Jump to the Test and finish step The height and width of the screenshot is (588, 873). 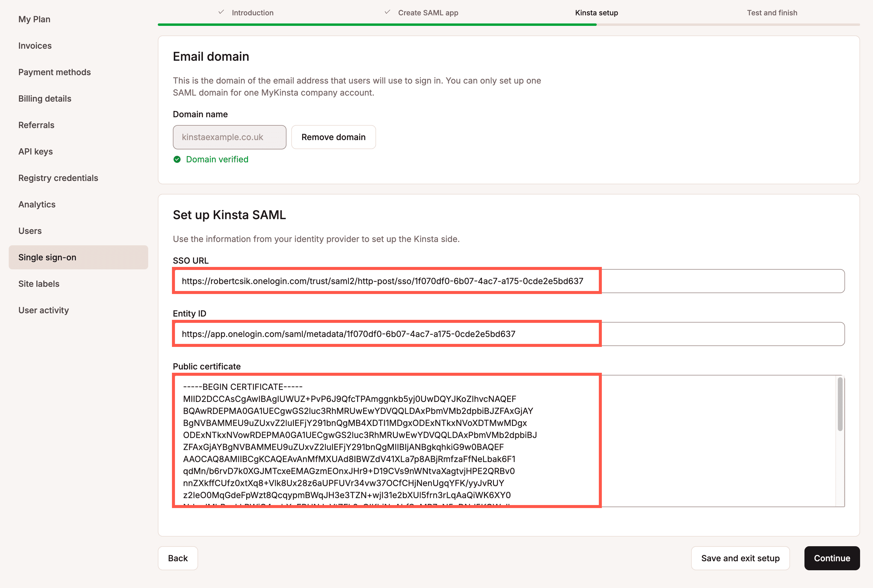[x=772, y=12]
